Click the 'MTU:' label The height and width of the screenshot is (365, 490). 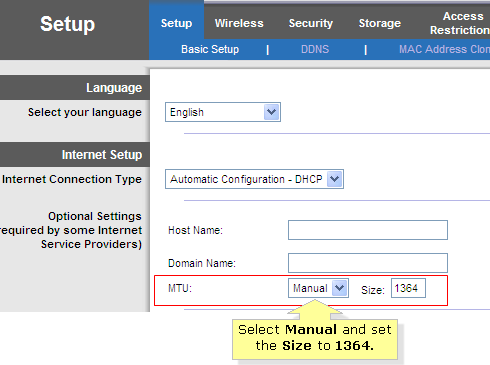180,288
